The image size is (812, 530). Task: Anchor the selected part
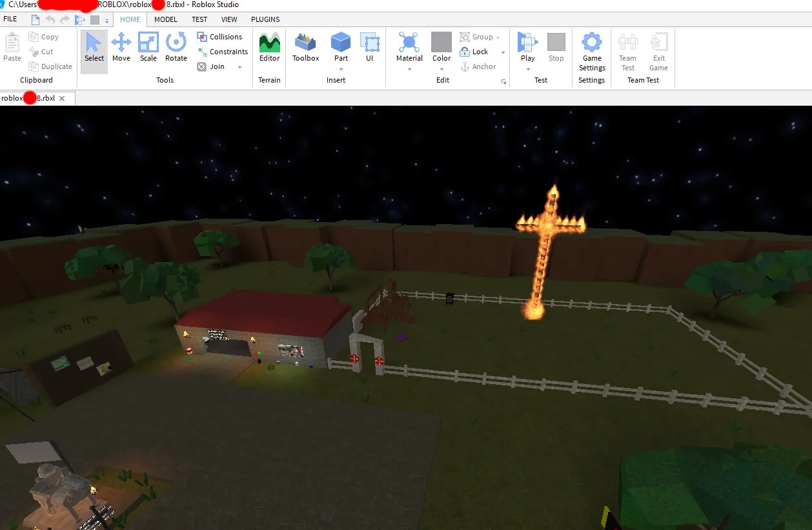(x=478, y=66)
